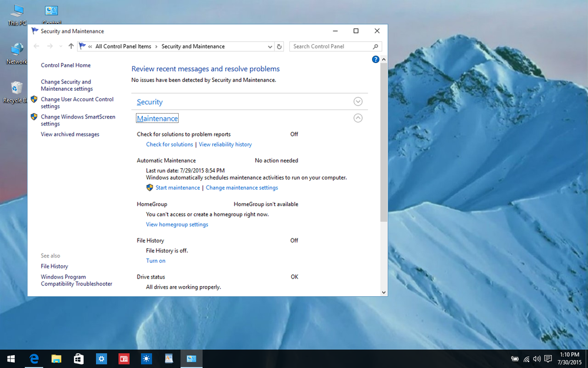
Task: Click the scrollbar down arrow
Action: [x=383, y=292]
